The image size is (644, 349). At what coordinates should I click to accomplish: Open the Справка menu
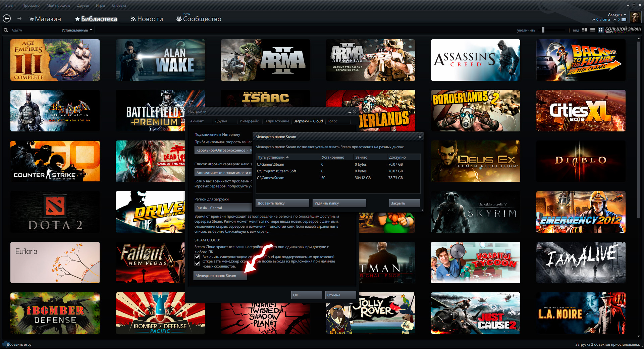(119, 5)
